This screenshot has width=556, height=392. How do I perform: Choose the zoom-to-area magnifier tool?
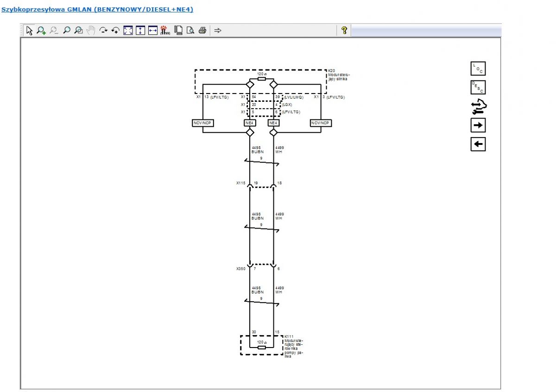(79, 31)
